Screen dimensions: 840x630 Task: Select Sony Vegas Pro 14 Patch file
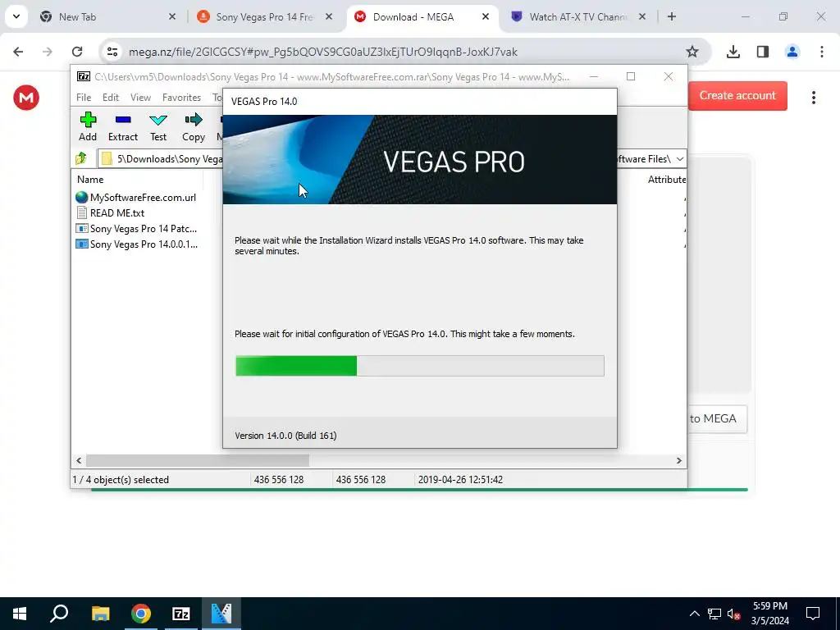pos(137,229)
